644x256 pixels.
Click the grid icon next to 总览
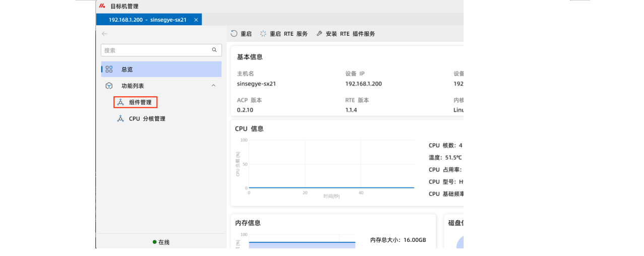tap(109, 69)
